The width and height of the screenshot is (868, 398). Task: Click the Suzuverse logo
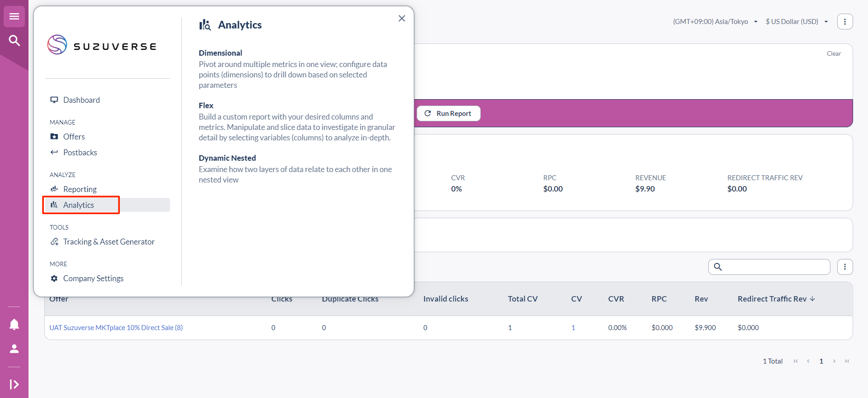[102, 45]
